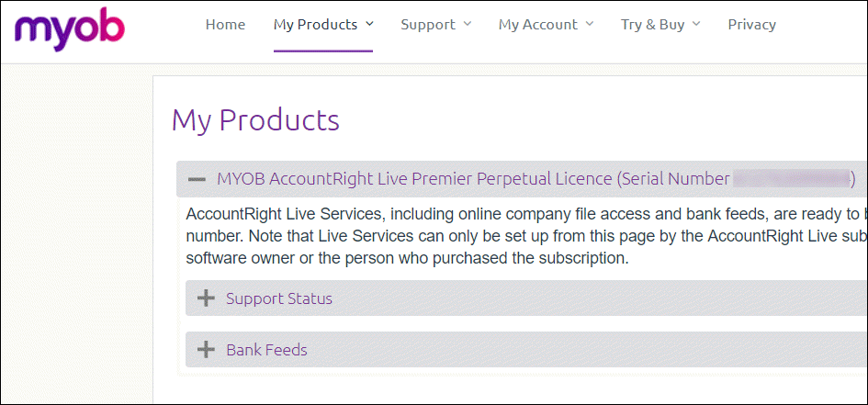Viewport: 868px width, 405px height.
Task: Click the chevron arrow beside My Account
Action: coord(590,25)
